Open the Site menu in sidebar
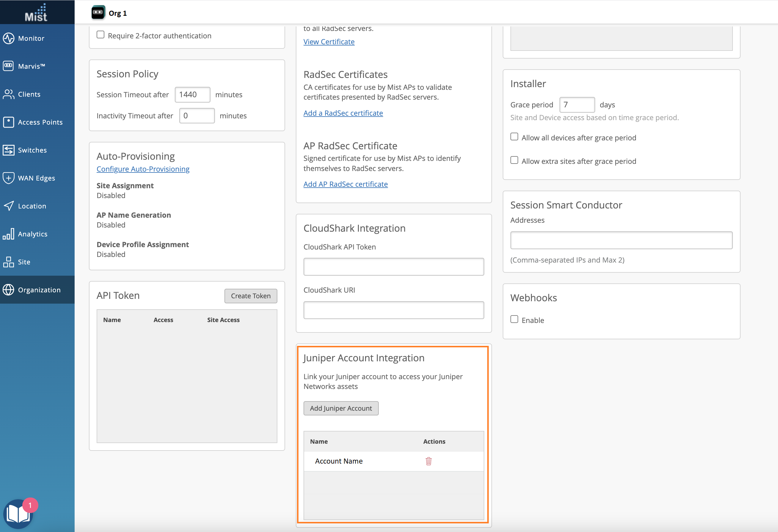 coord(24,262)
